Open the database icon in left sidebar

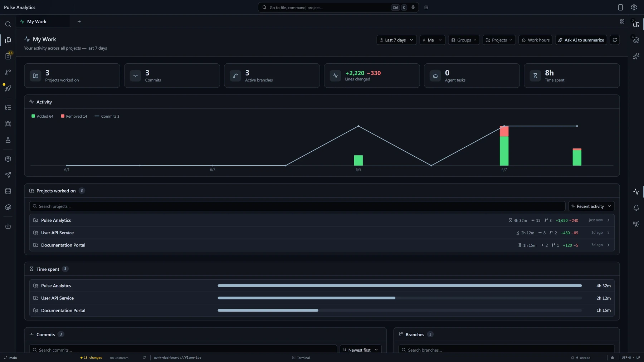8,191
